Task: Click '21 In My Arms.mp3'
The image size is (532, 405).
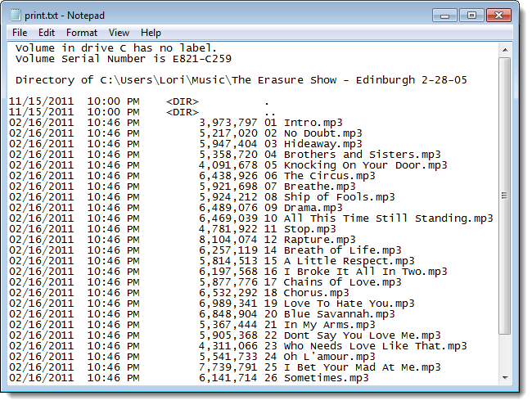Action: click(320, 325)
